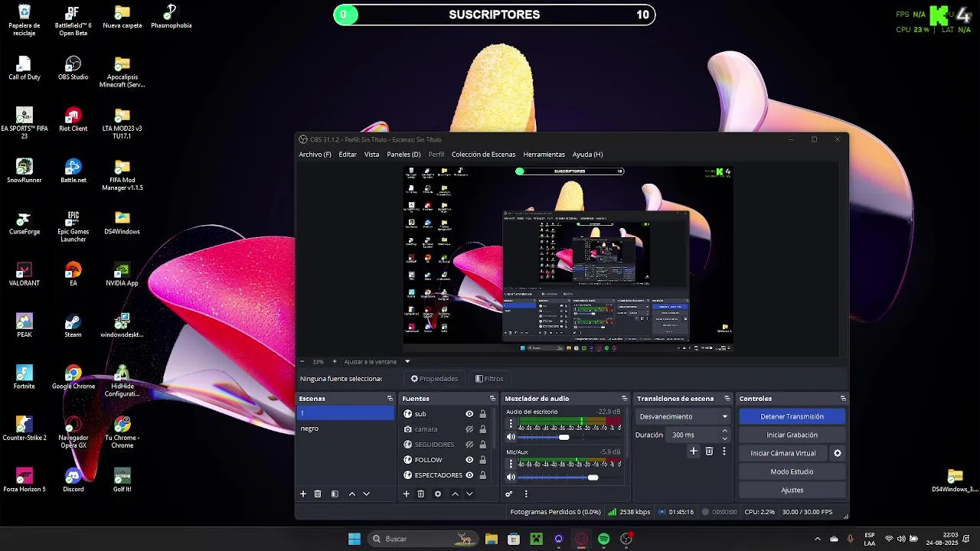Open transition properties three dots
This screenshot has height=551, width=980.
(724, 452)
